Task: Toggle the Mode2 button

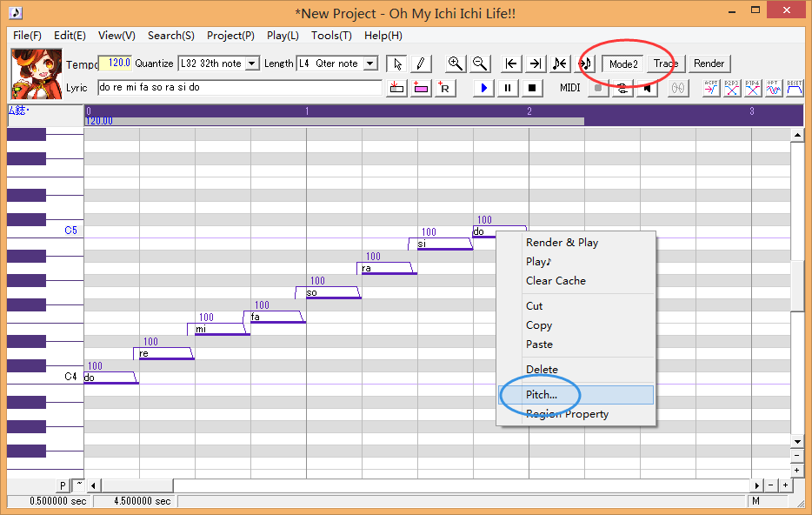Action: coord(622,64)
